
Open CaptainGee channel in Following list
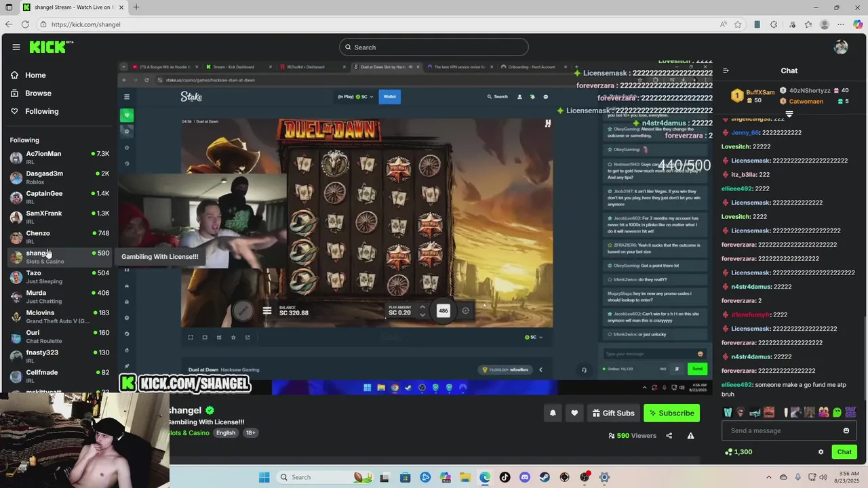point(60,197)
